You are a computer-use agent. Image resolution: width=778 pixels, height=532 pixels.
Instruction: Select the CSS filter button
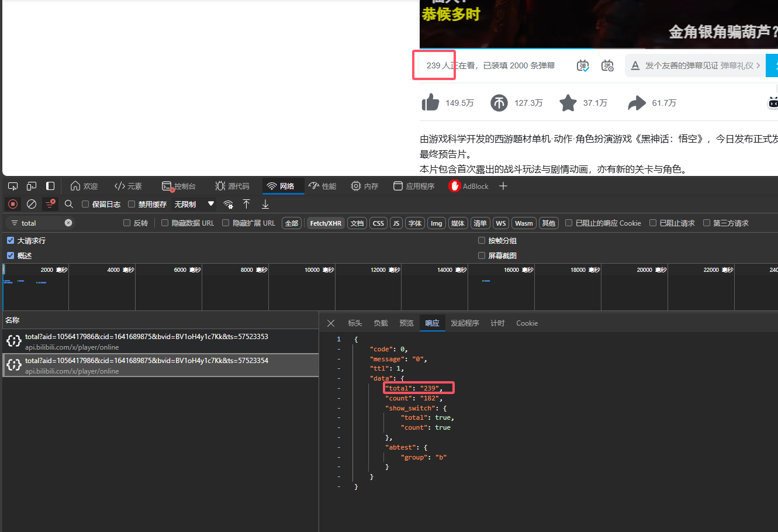coord(378,223)
